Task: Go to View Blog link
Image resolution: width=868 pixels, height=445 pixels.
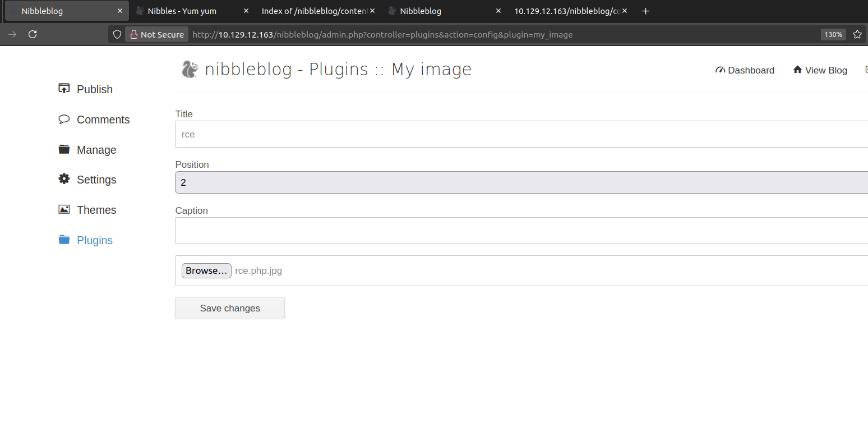Action: tap(820, 70)
